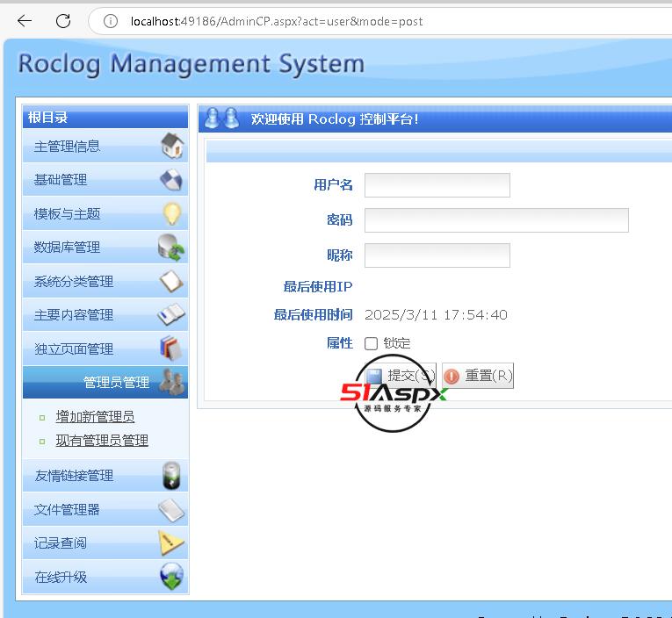Screen dimensions: 672x618
Task: Click the light bulb icon beside 模板与主题
Action: [172, 213]
